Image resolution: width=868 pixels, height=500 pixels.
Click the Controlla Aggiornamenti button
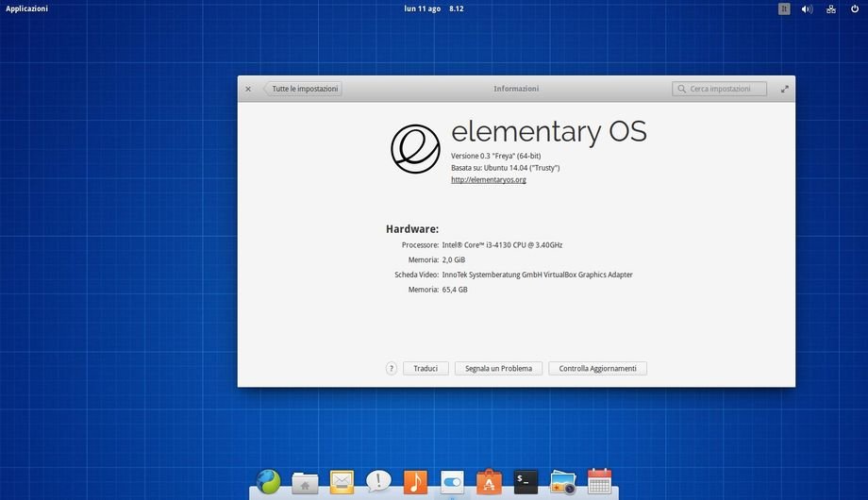tap(597, 369)
